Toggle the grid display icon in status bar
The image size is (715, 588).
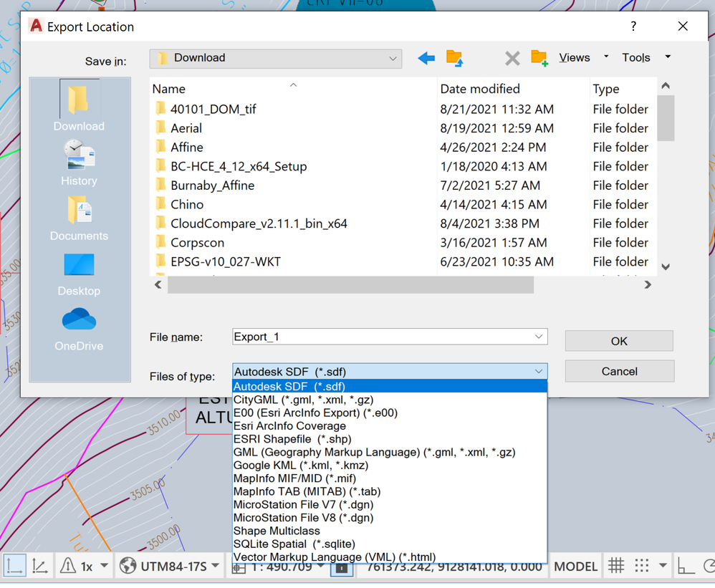coord(615,566)
